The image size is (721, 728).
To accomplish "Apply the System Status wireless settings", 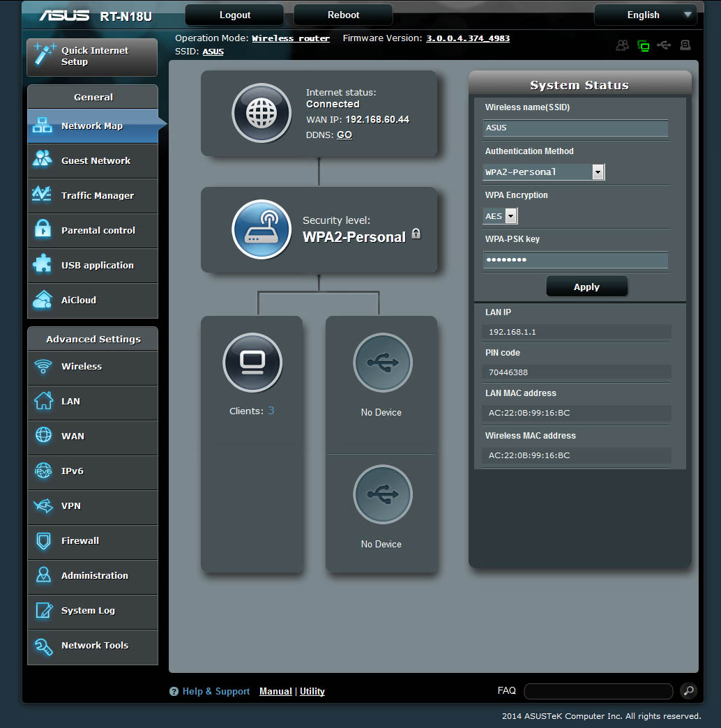I will [587, 287].
